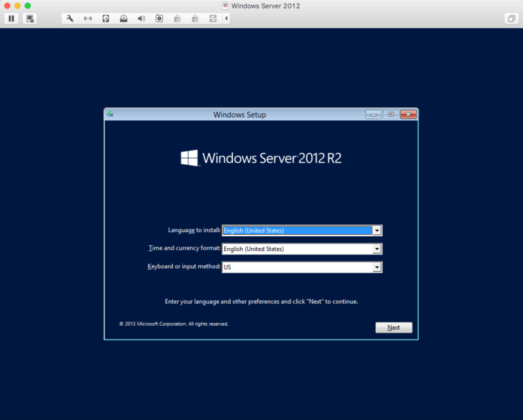This screenshot has height=420, width=523.
Task: Expand the Language to install dropdown
Action: tap(377, 230)
